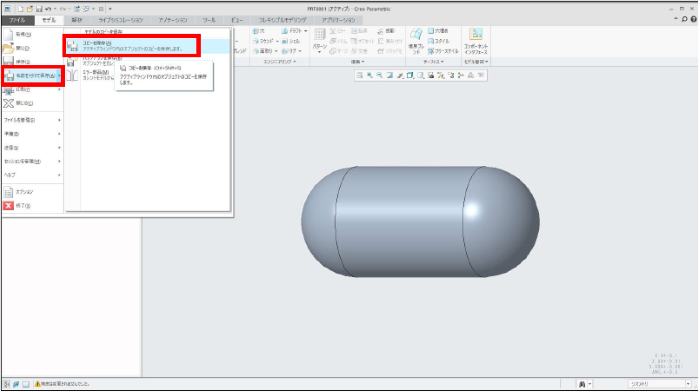This screenshot has height=392, width=700.
Task: Select the Hole (穴) tool
Action: (259, 31)
